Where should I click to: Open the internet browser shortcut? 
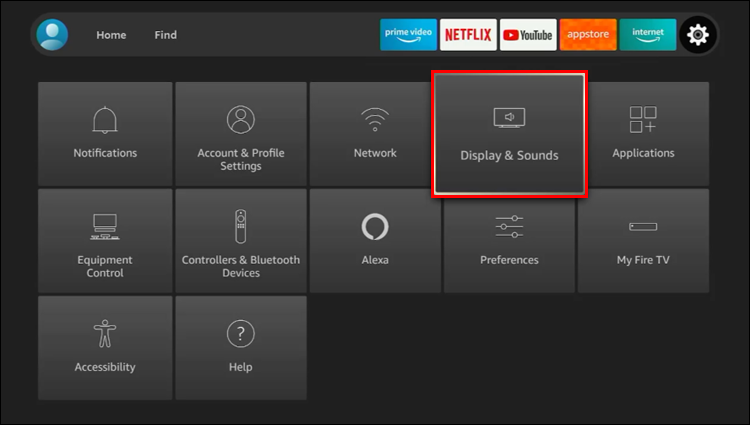[x=648, y=34]
